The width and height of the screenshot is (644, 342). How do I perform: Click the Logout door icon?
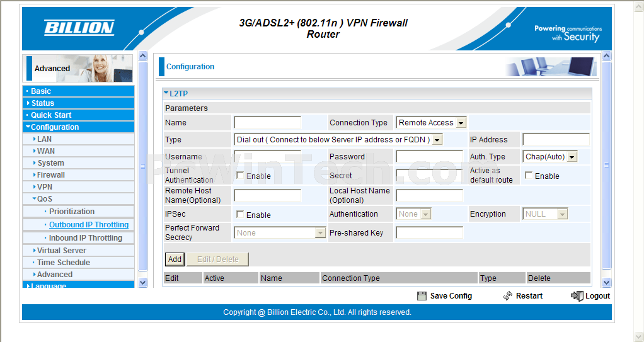(577, 296)
